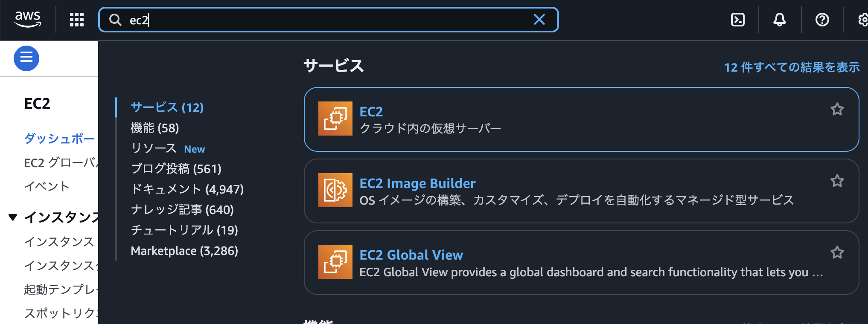Toggle the blue hamburger navigation menu
The image size is (868, 324).
tap(26, 58)
